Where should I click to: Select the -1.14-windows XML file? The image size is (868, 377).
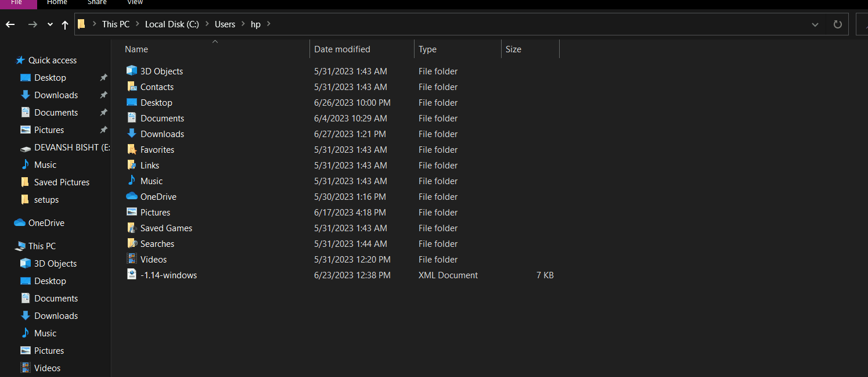(168, 275)
